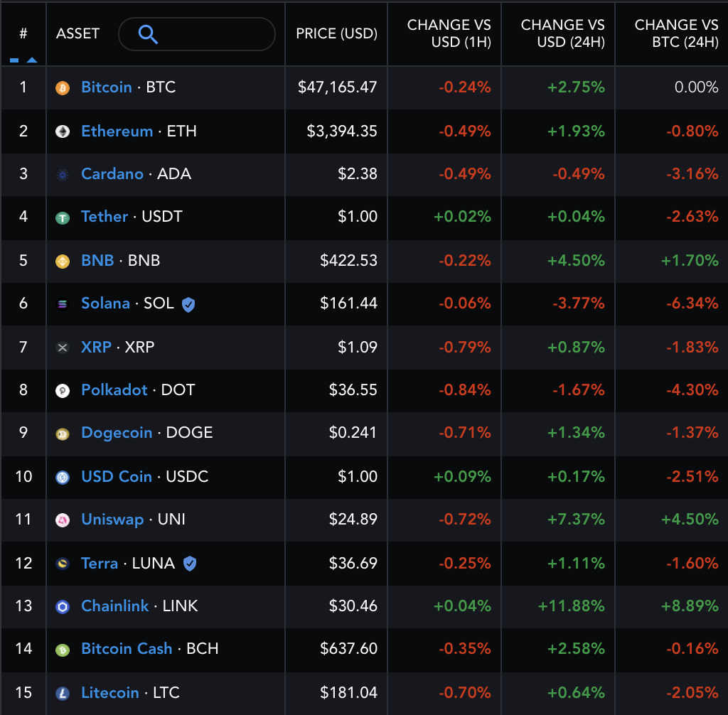The height and width of the screenshot is (715, 728).
Task: Click the BNB yellow logo icon
Action: pyautogui.click(x=63, y=261)
